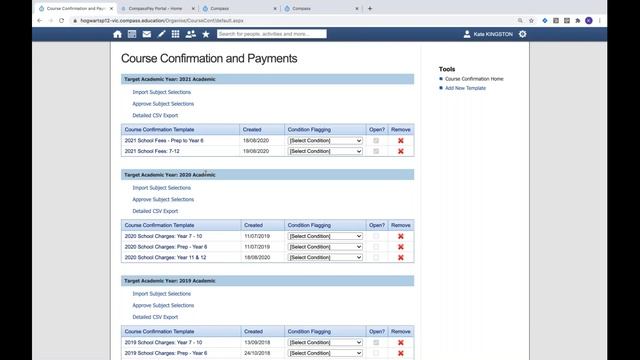Remove 2020 School Charges: Year 7 - 10 template
Viewport: 640px width, 360px height.
click(401, 236)
